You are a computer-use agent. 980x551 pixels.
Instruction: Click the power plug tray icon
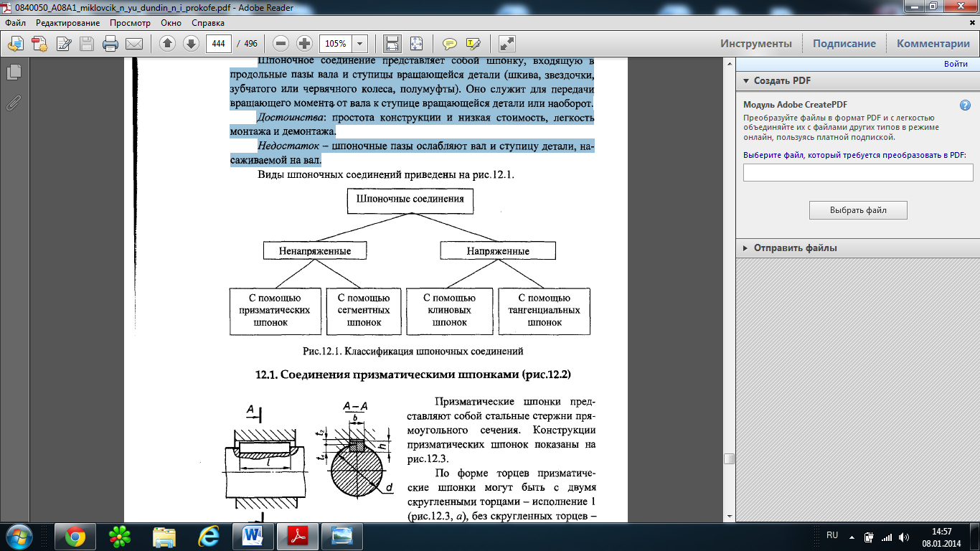coord(869,536)
